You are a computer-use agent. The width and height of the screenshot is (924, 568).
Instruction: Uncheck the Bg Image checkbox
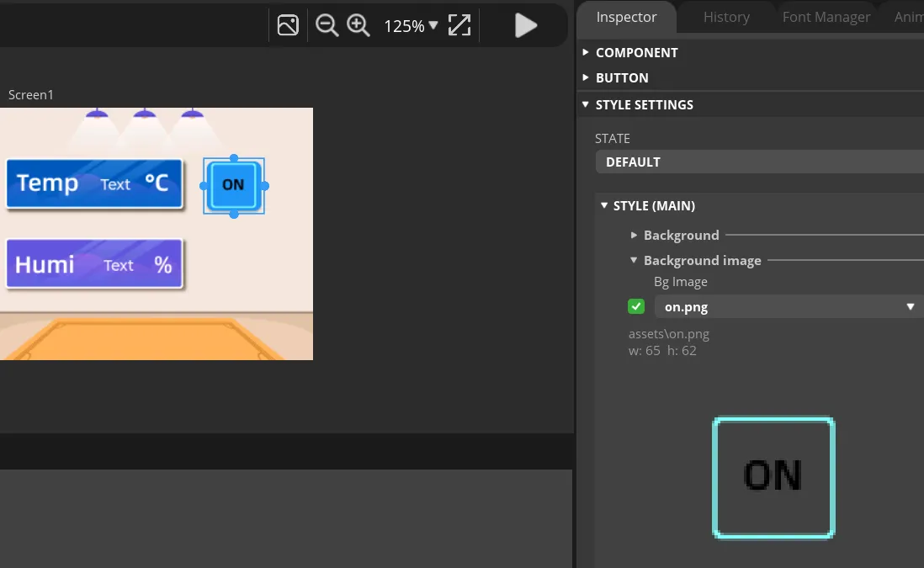(636, 307)
